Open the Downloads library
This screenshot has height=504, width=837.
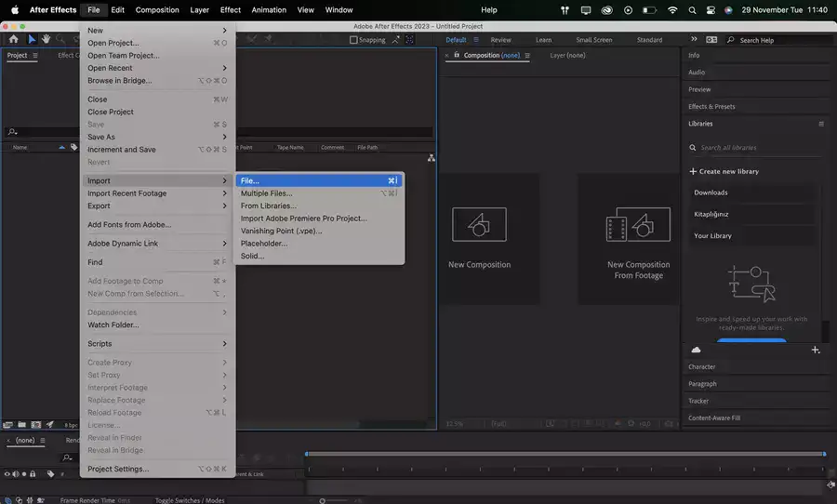pos(752,192)
